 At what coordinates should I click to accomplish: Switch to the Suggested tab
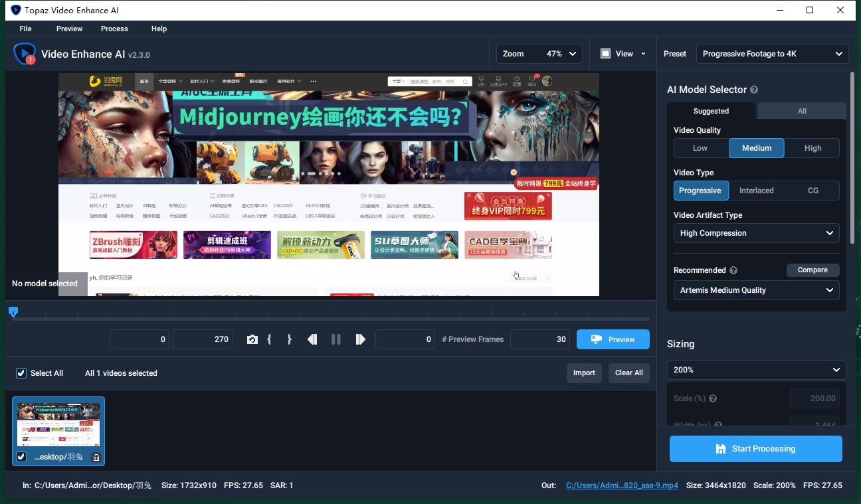coord(711,111)
